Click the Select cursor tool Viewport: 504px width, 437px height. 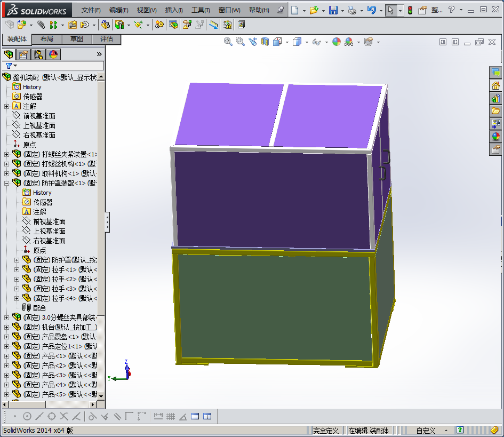click(390, 10)
